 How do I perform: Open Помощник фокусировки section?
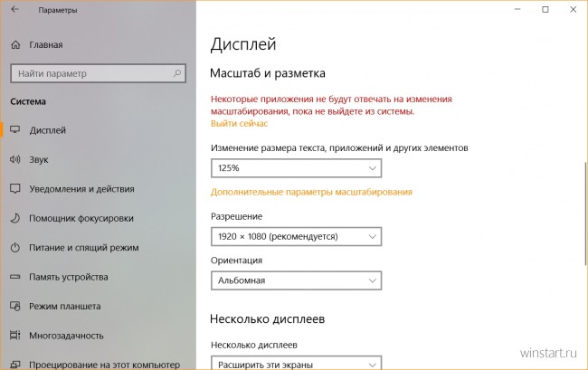click(81, 218)
